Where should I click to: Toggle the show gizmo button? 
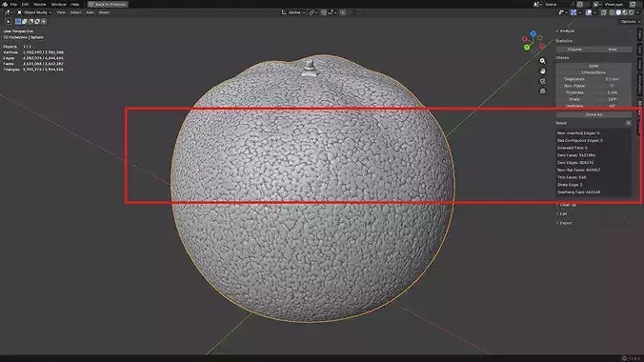[574, 12]
